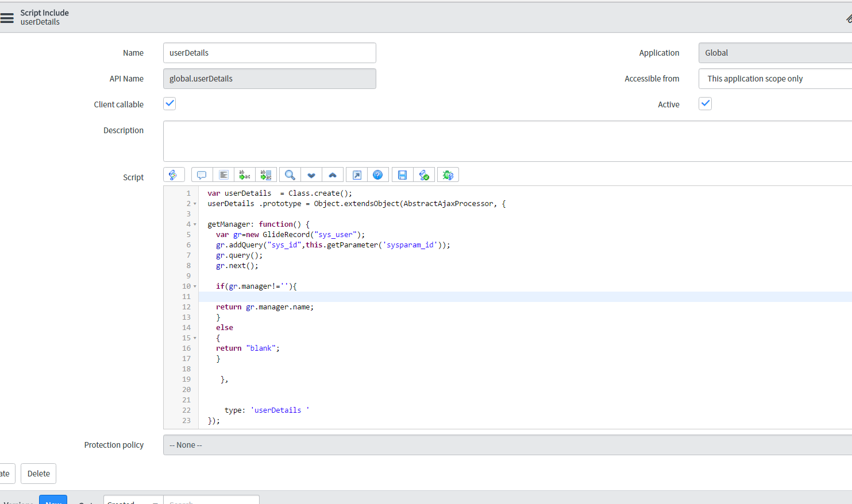Image resolution: width=852 pixels, height=504 pixels.
Task: Collapse code fold at line 10
Action: click(195, 286)
